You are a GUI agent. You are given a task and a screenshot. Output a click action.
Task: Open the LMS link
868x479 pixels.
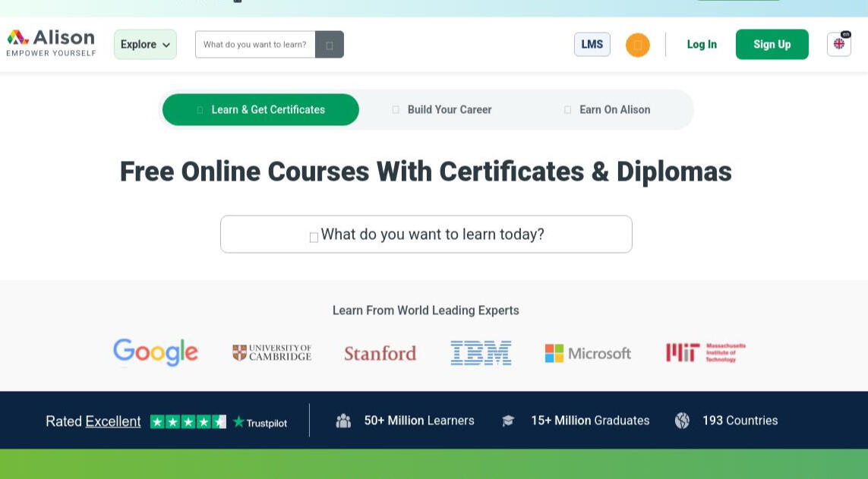tap(592, 44)
